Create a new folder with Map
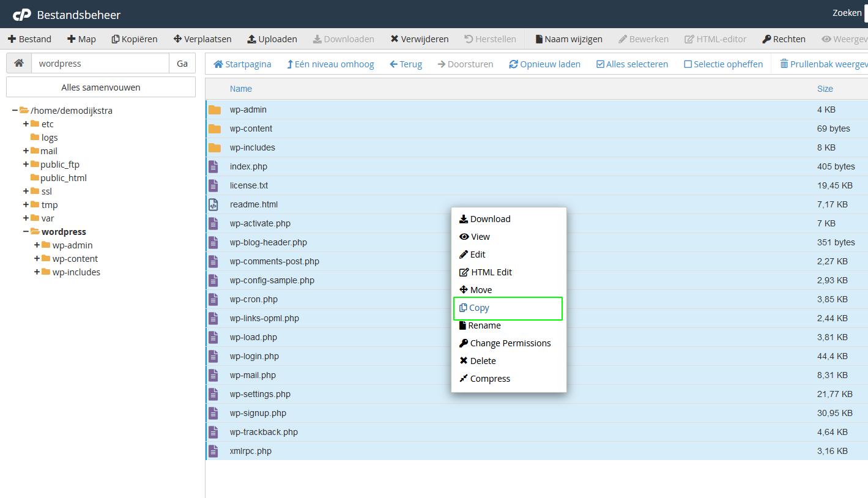868x498 pixels. click(x=81, y=39)
